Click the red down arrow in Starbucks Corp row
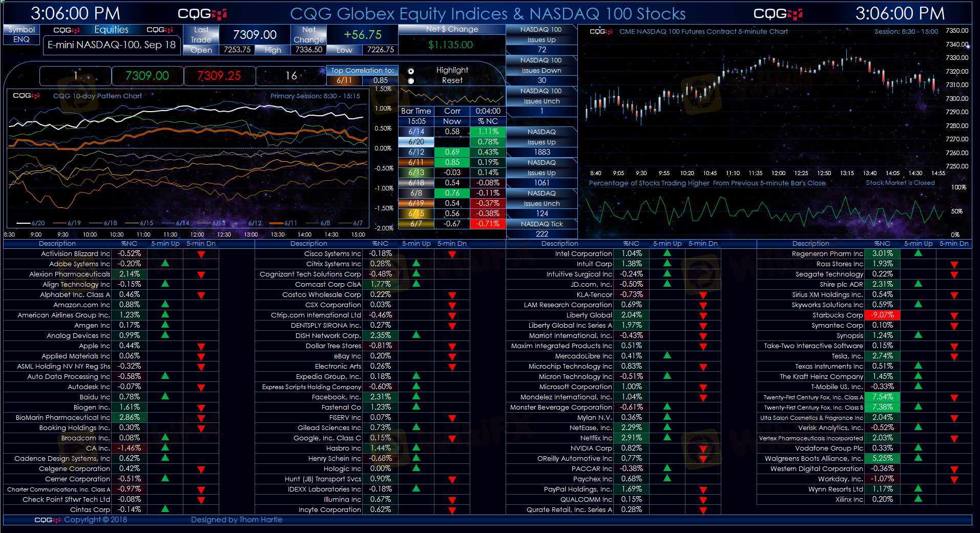The width and height of the screenshot is (980, 533). [954, 316]
